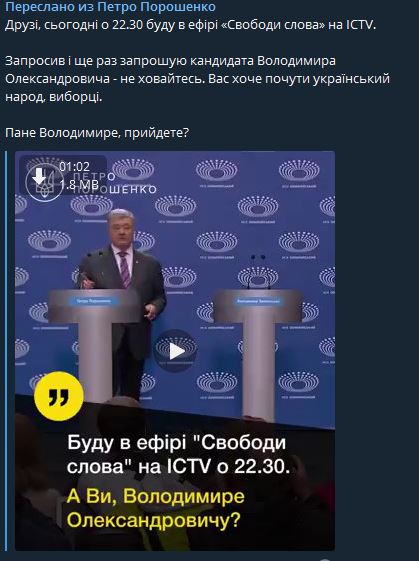Click the white caption 'Буду в ефірі Свободи слова'

click(178, 454)
